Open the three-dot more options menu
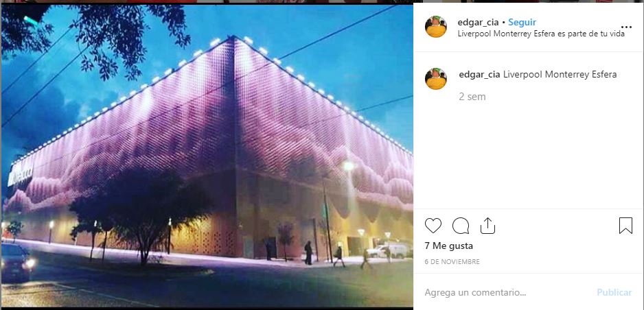This screenshot has height=310, width=644. click(626, 27)
